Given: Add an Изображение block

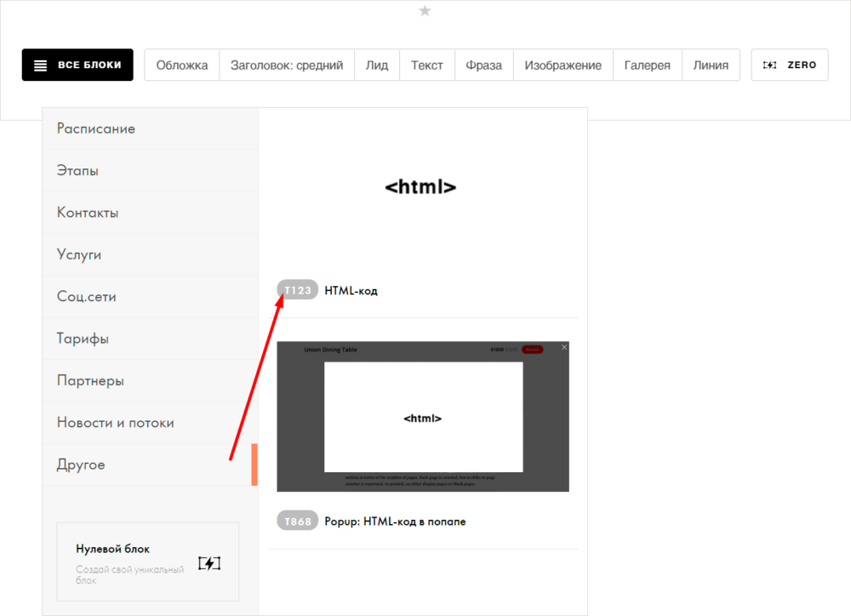Looking at the screenshot, I should tap(563, 65).
